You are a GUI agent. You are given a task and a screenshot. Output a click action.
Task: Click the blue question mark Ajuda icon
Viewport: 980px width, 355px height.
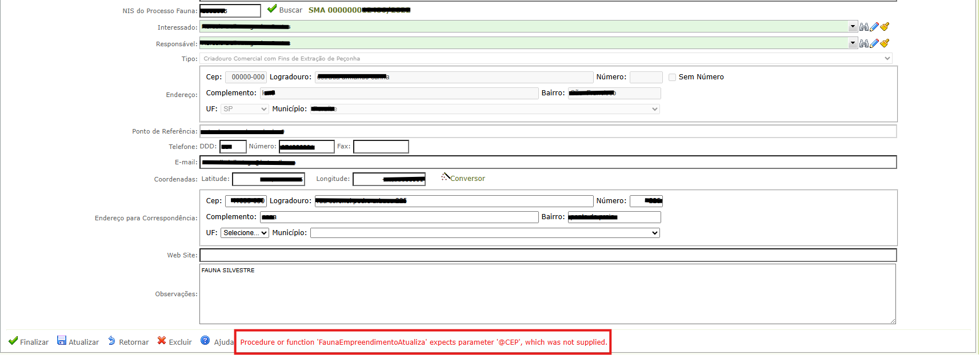click(205, 341)
